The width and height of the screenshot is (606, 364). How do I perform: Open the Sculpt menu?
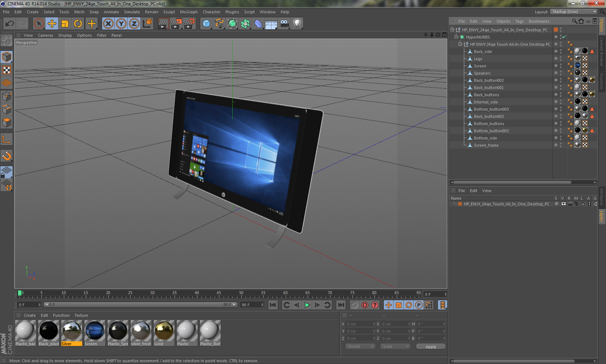[169, 12]
